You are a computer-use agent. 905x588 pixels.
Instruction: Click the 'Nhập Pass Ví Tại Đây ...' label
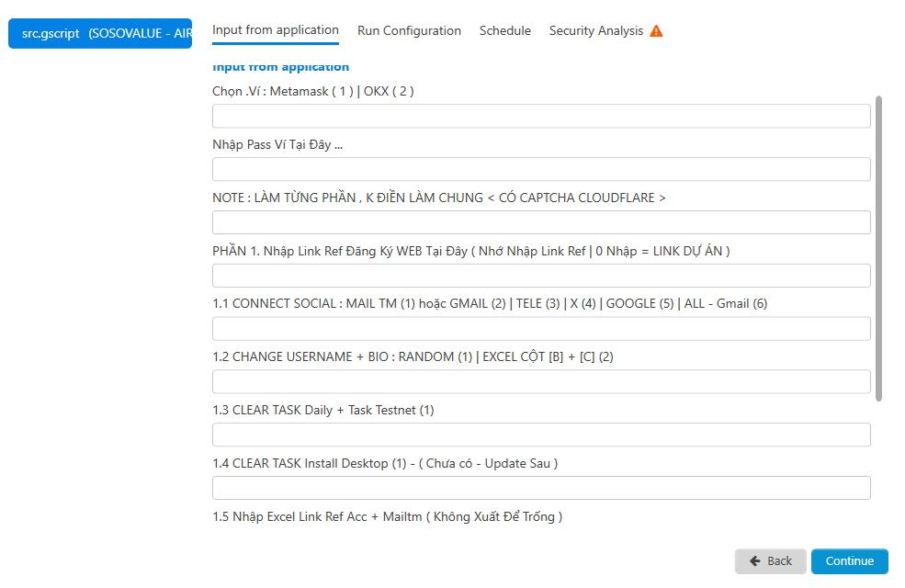[x=277, y=145]
